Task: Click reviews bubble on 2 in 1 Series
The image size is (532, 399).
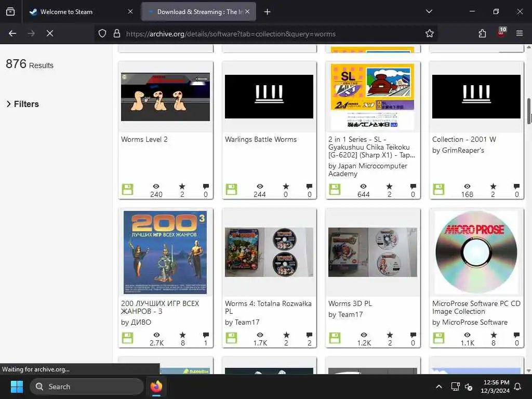Action: pyautogui.click(x=413, y=187)
